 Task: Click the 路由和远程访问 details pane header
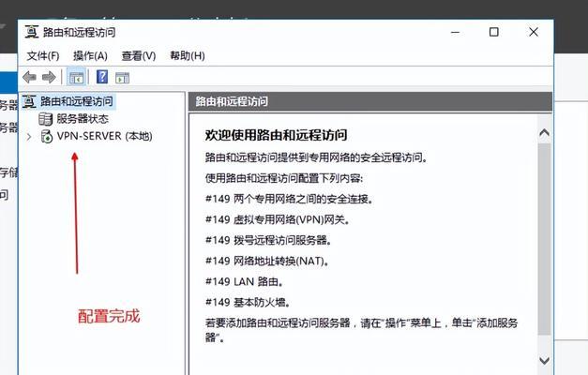370,101
